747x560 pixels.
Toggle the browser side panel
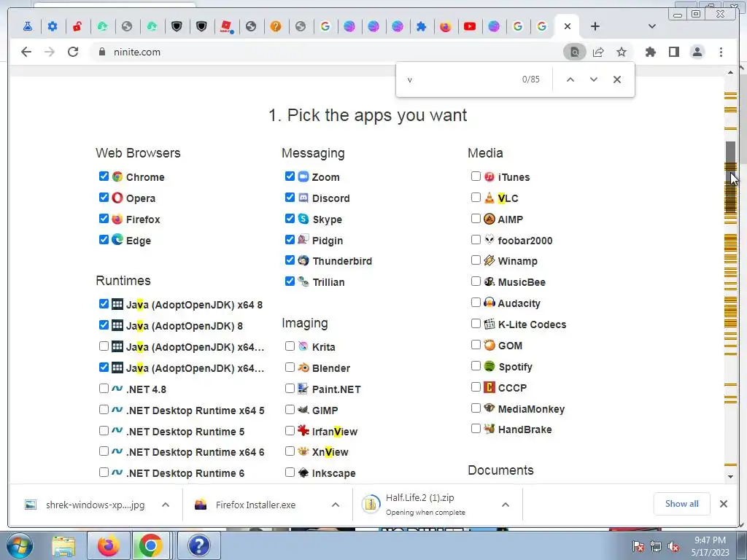click(x=673, y=52)
